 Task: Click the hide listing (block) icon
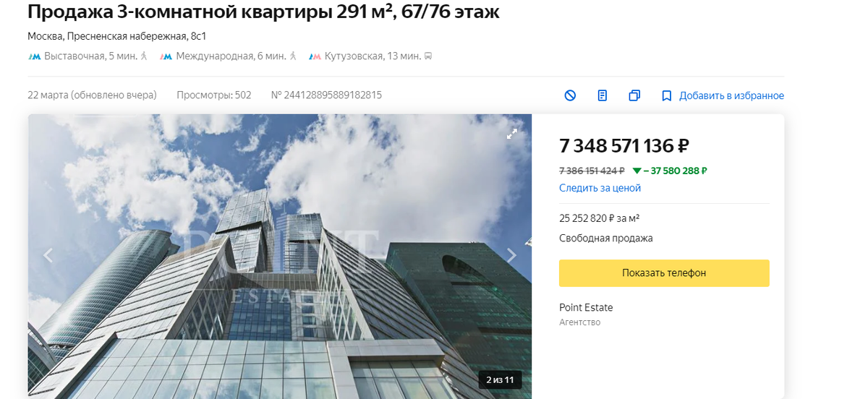point(570,95)
